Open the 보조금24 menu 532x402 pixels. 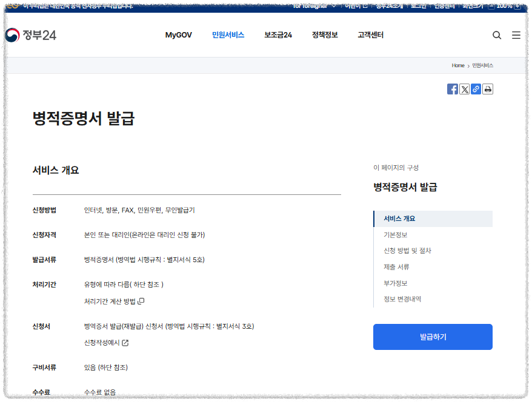tap(277, 35)
